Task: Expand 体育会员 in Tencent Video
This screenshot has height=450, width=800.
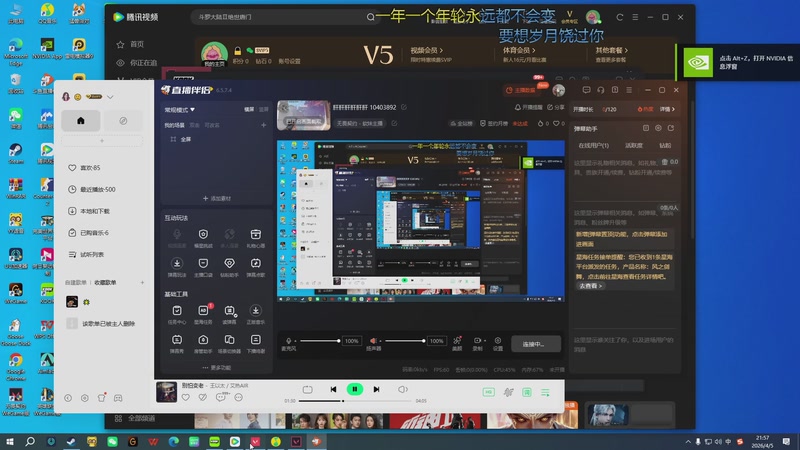Action: click(519, 50)
